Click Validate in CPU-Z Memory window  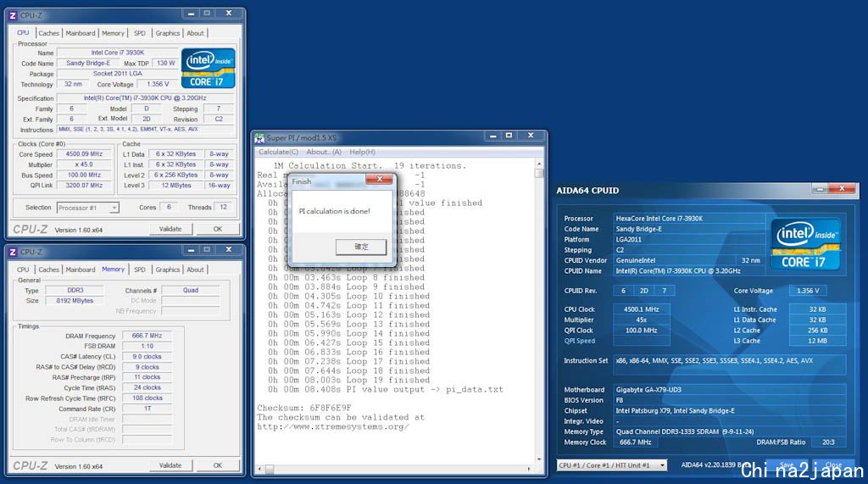point(170,465)
